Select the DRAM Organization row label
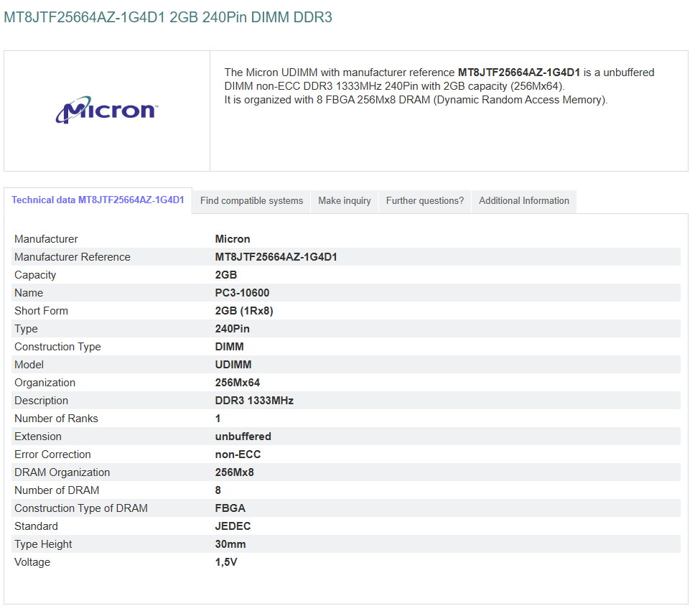This screenshot has width=700, height=611. pyautogui.click(x=62, y=472)
